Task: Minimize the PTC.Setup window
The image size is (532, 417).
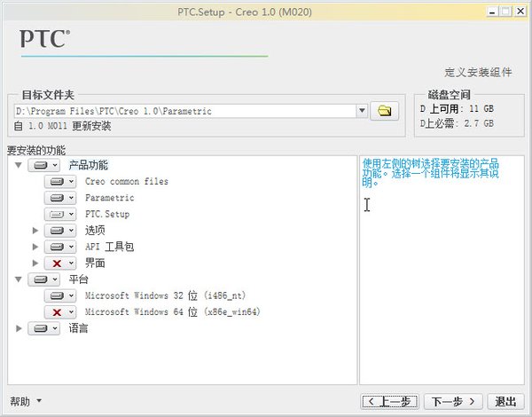Action: tap(492, 12)
